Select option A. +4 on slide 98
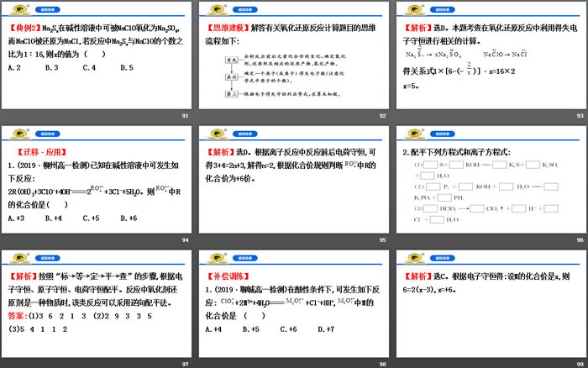The height and width of the screenshot is (368, 588). click(213, 329)
